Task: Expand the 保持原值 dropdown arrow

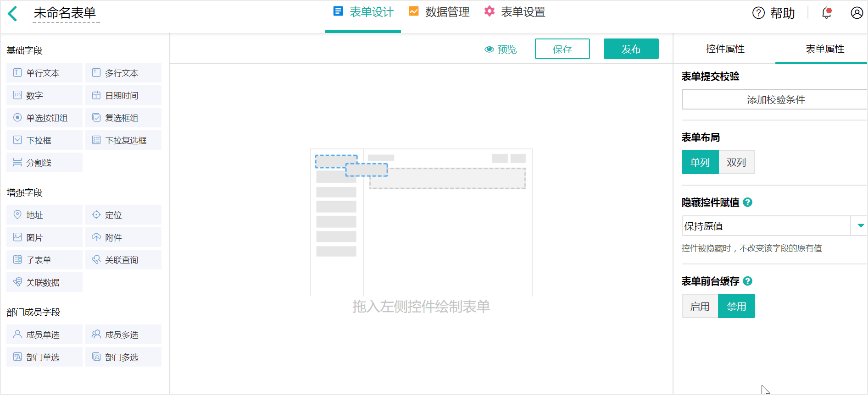Action: [861, 225]
